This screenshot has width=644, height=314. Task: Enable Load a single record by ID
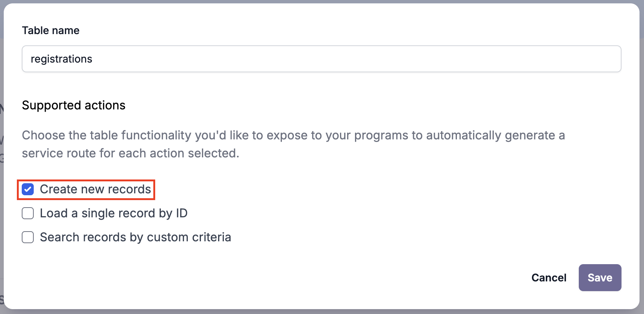tap(28, 213)
